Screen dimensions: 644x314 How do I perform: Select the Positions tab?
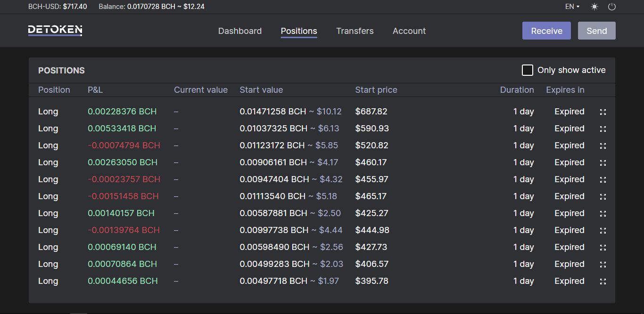(x=299, y=31)
